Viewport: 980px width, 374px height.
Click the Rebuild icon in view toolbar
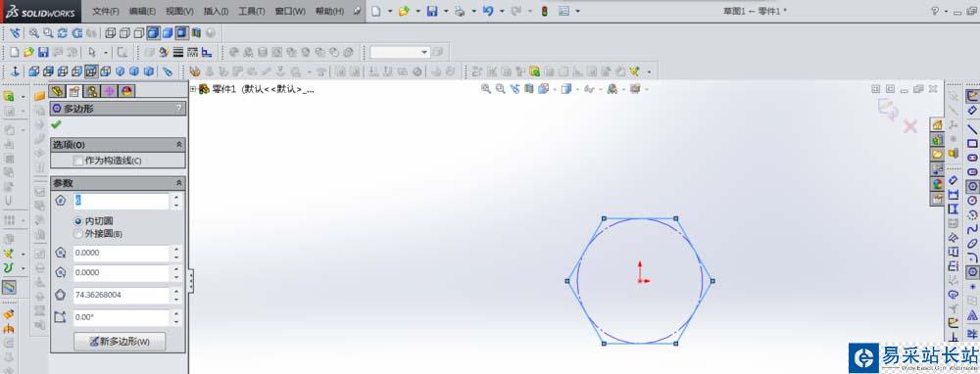pyautogui.click(x=63, y=33)
